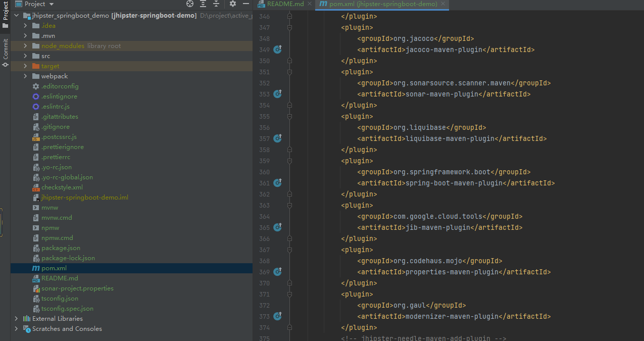Fold the plugin block starting at line 351
The image size is (644, 341).
[290, 72]
